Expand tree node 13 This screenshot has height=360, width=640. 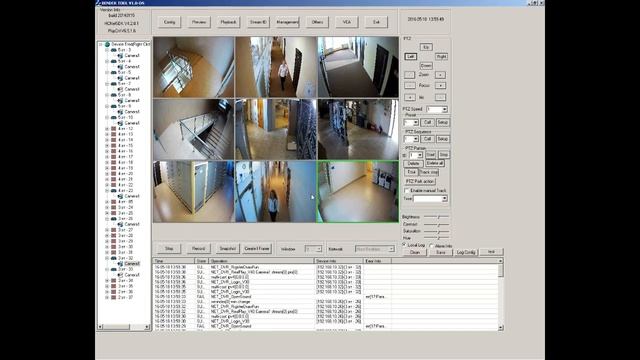pos(107,134)
